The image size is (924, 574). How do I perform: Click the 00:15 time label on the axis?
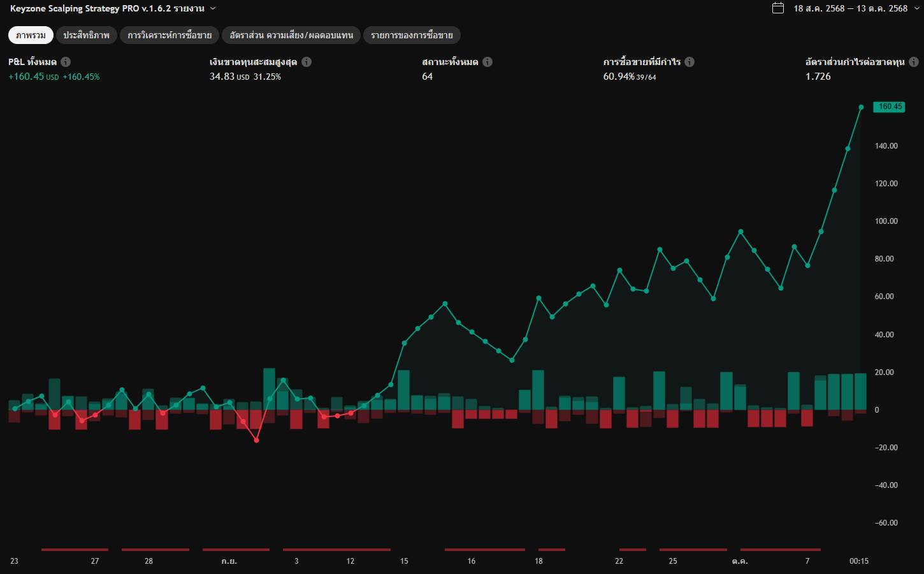[858, 561]
